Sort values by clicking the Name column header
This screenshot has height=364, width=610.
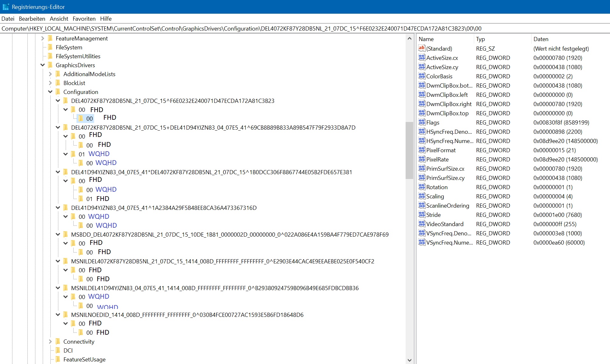(x=426, y=39)
